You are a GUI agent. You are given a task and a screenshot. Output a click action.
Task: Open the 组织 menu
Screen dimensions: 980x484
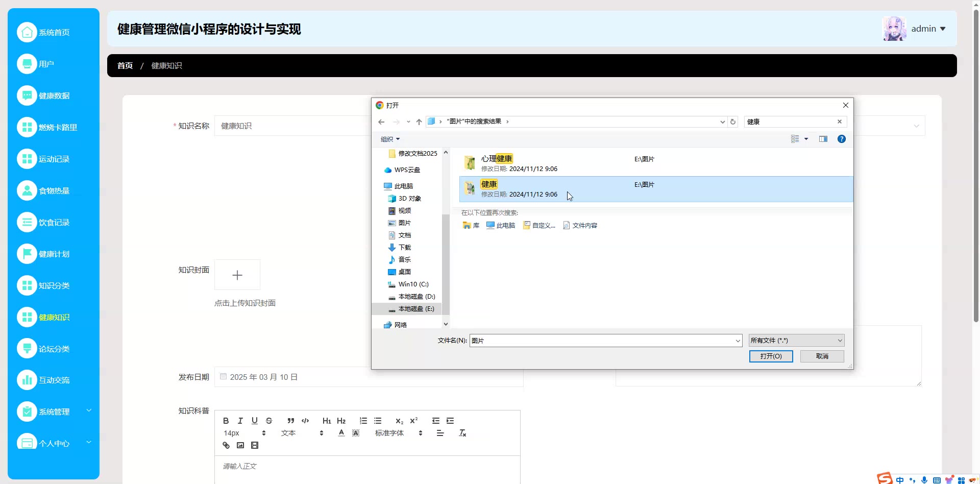[x=390, y=139]
